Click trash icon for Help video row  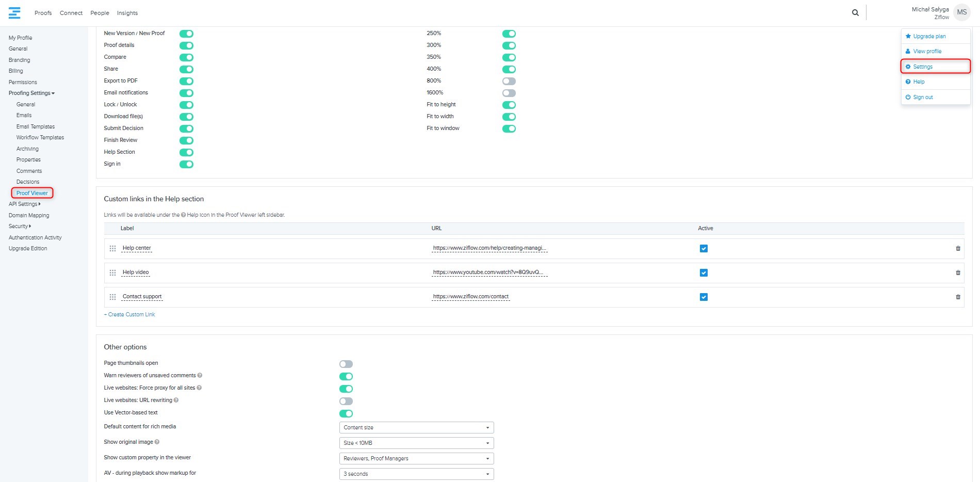(x=958, y=273)
